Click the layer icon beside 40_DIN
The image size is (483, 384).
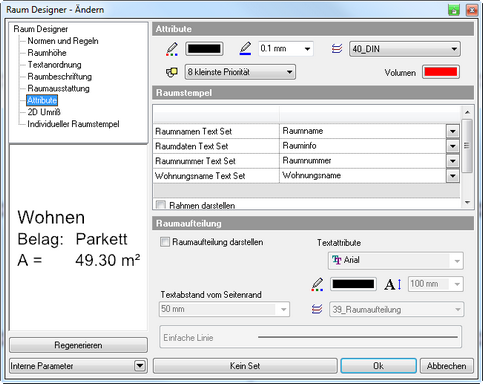coord(337,49)
